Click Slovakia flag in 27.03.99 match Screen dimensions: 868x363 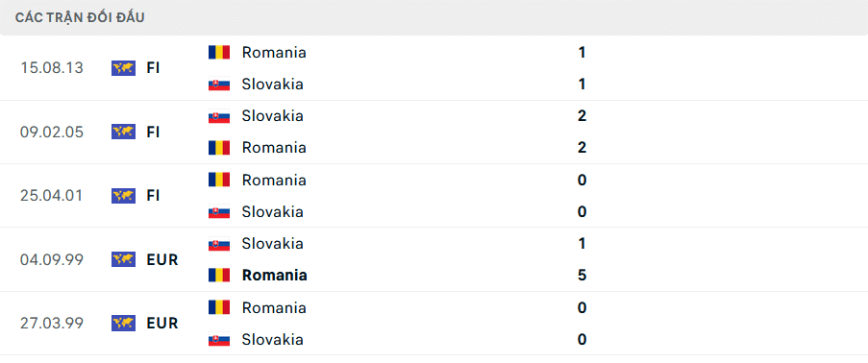pos(219,339)
